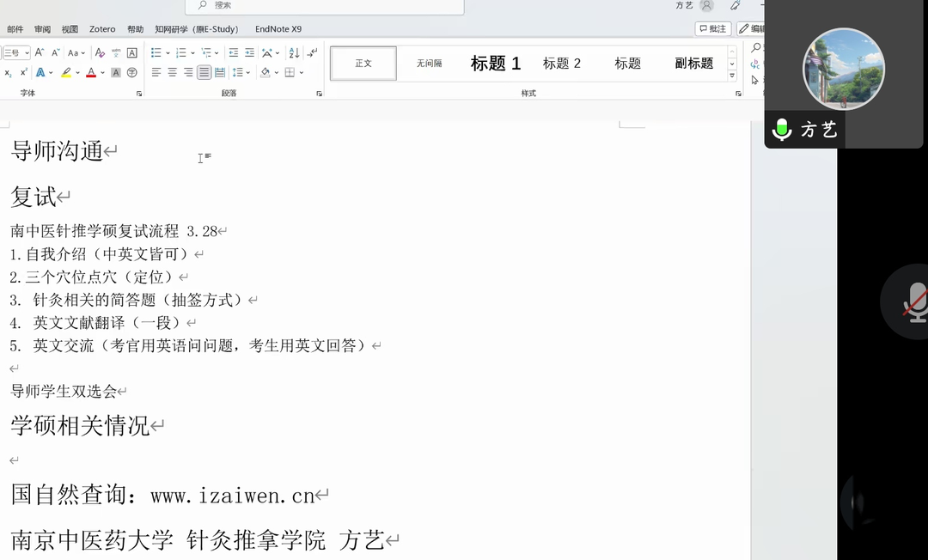Image resolution: width=928 pixels, height=560 pixels.
Task: Add phonetic guide (wén) to text
Action: (116, 52)
